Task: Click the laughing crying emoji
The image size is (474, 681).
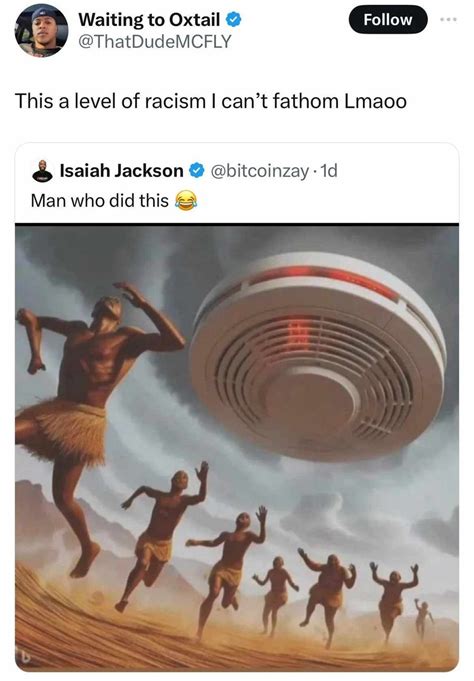Action: click(x=186, y=201)
